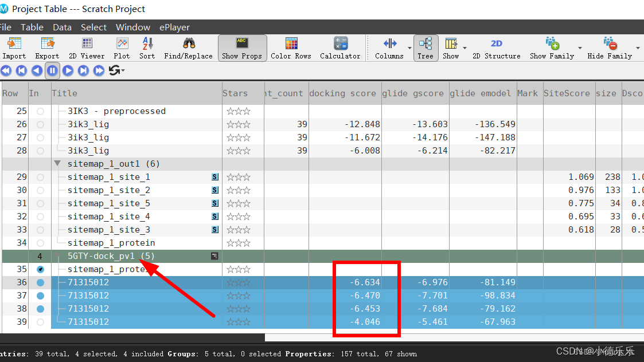Toggle the Tree view button
The width and height of the screenshot is (644, 362).
[x=426, y=48]
